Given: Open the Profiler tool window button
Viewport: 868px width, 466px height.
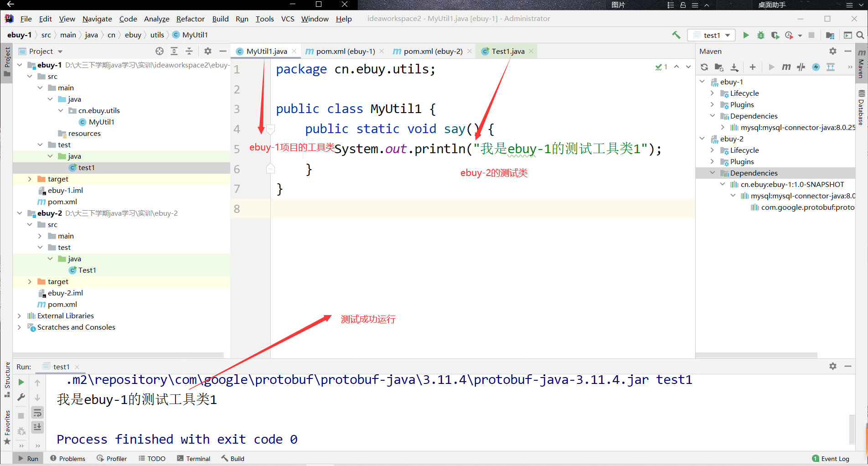Looking at the screenshot, I should [112, 458].
